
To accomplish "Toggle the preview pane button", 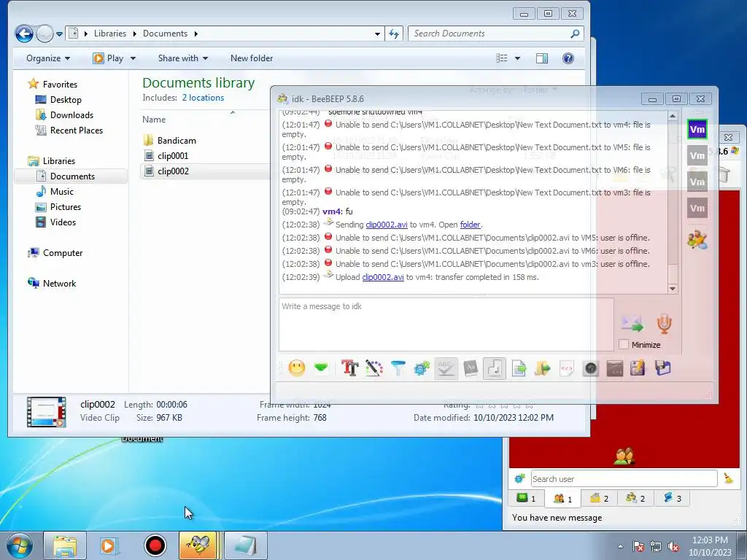I will coord(542,58).
